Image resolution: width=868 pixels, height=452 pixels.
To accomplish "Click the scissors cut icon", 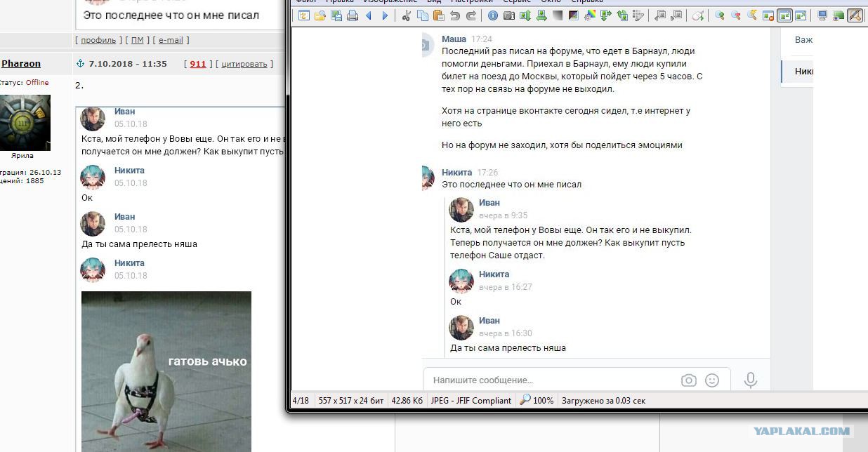I will point(406,15).
